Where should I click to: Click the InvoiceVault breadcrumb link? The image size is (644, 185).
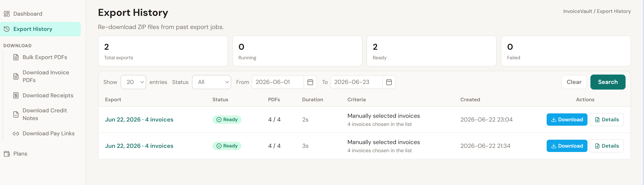pos(577,11)
